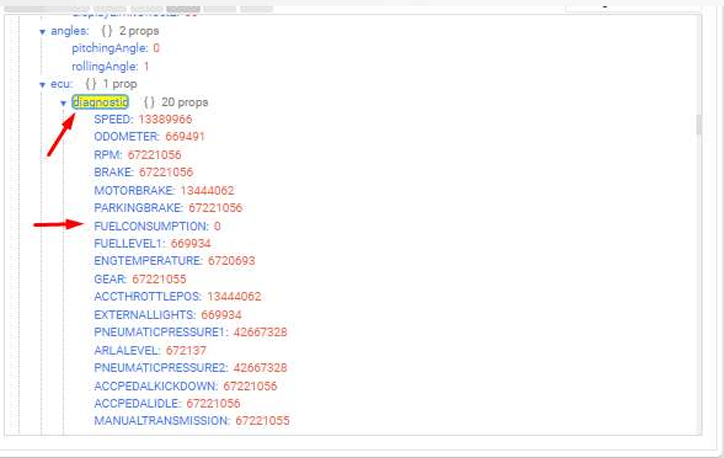
Task: Click the ecu object braces summary
Action: pos(92,84)
